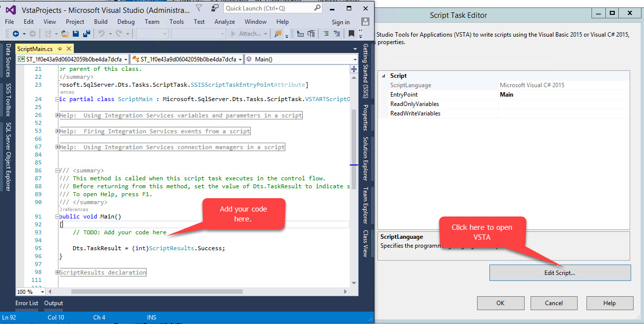This screenshot has width=644, height=324.
Task: Open the Attach button dropdown arrow
Action: point(266,34)
